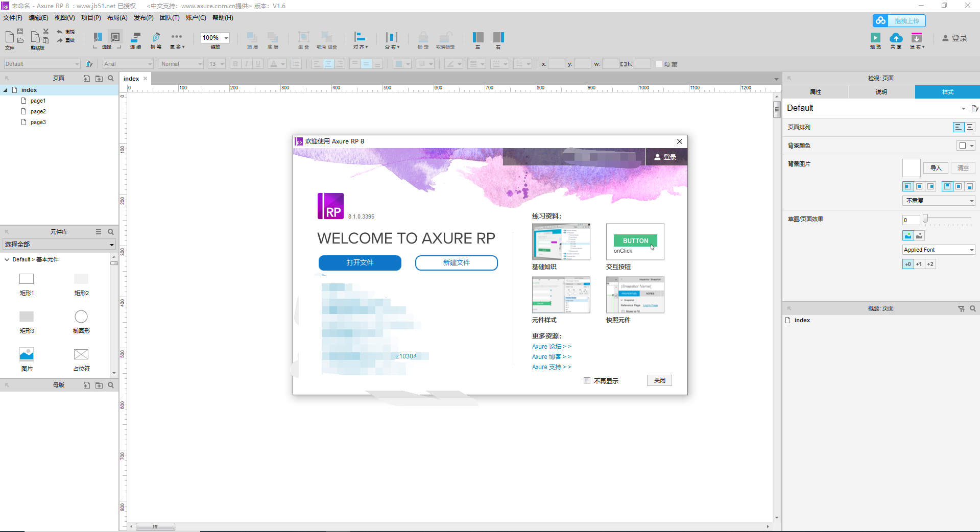Toggle the left (左) panel icon

pyautogui.click(x=478, y=37)
